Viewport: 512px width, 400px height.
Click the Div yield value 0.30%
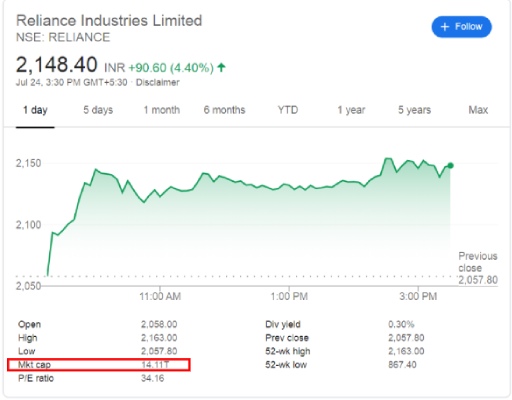coord(401,324)
